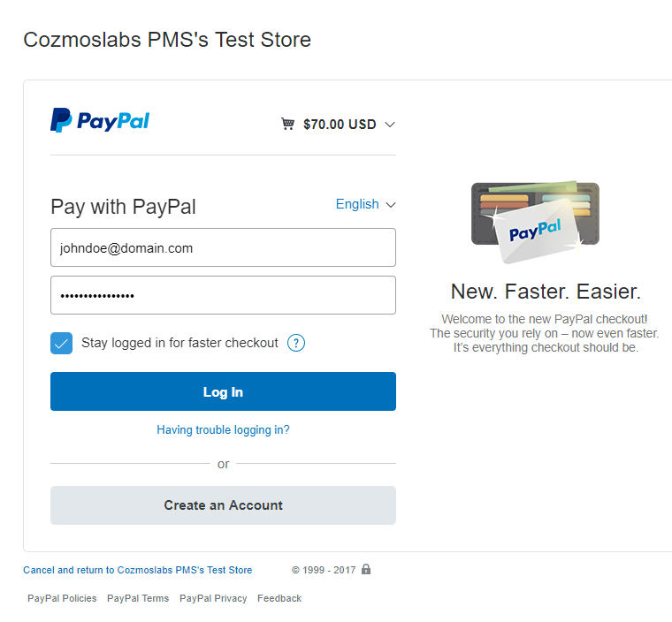This screenshot has height=622, width=672.
Task: Cancel and return to Cozmoslabs Test Store
Action: 138,570
